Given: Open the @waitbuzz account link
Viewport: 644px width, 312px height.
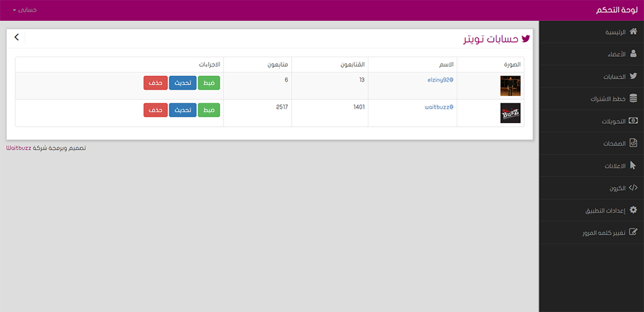Looking at the screenshot, I should click(x=439, y=107).
